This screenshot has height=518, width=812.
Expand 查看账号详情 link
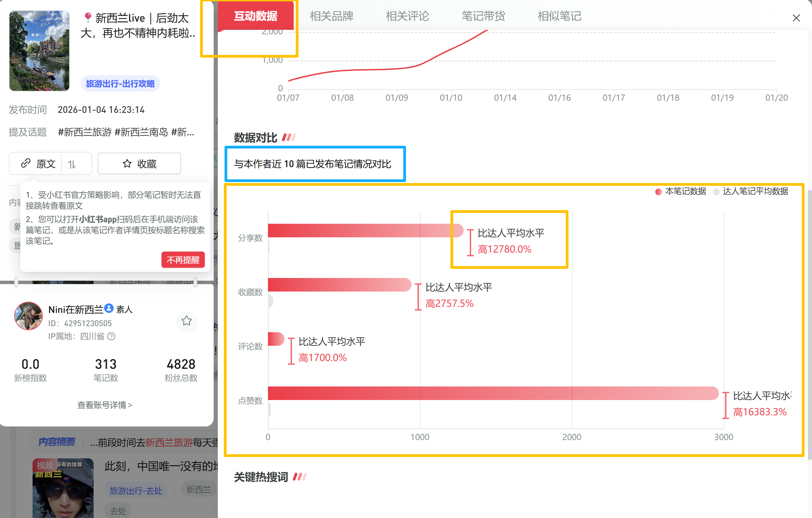tap(104, 405)
